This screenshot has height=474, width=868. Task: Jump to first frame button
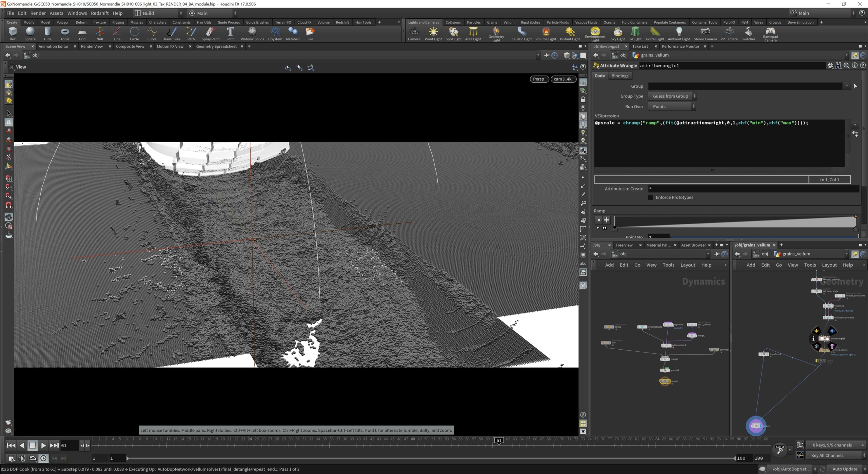11,446
